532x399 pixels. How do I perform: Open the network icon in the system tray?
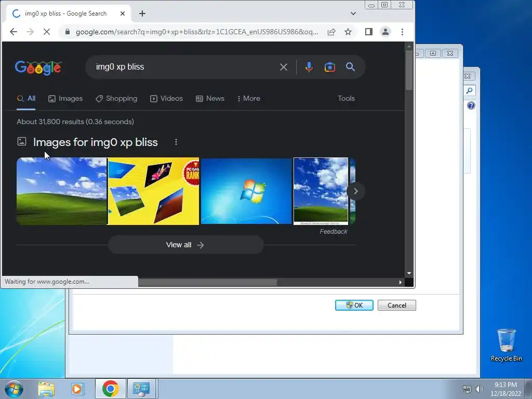pos(467,389)
